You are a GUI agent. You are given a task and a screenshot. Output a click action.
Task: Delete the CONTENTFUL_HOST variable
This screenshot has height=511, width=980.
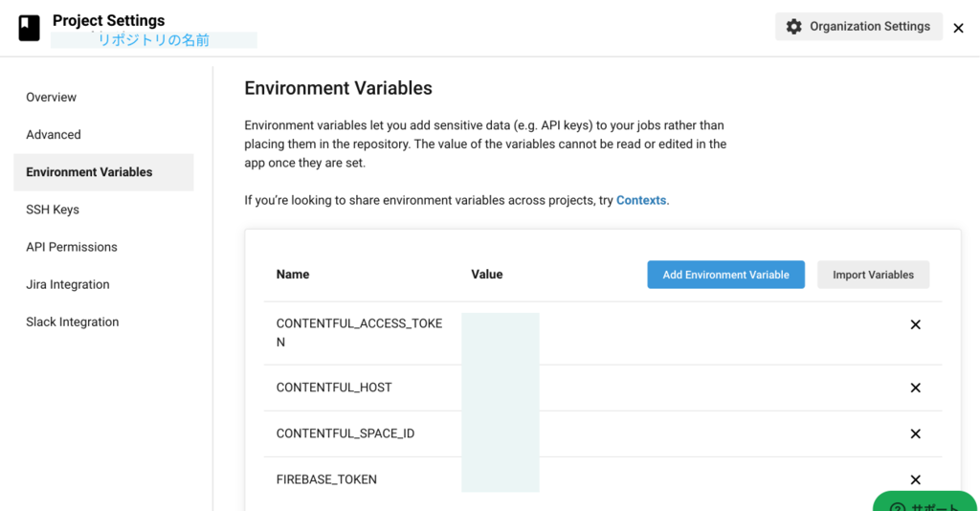click(x=915, y=388)
